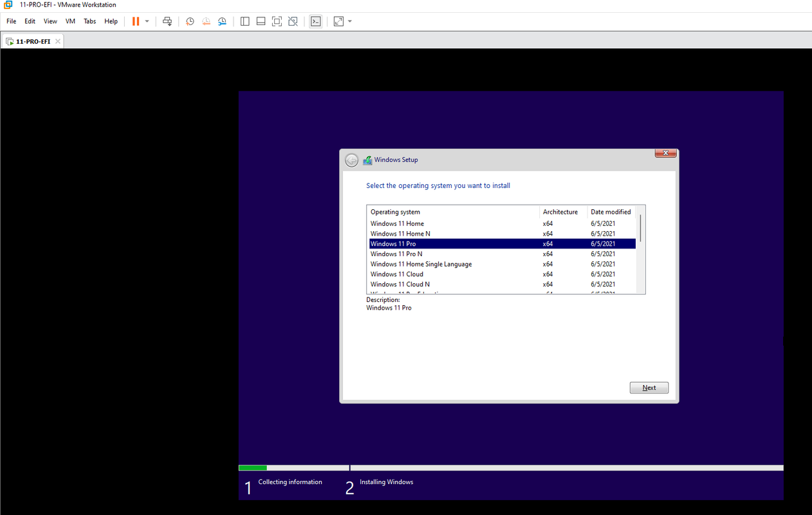
Task: Click the x64 cell for Windows 11 Pro N
Action: tap(548, 254)
